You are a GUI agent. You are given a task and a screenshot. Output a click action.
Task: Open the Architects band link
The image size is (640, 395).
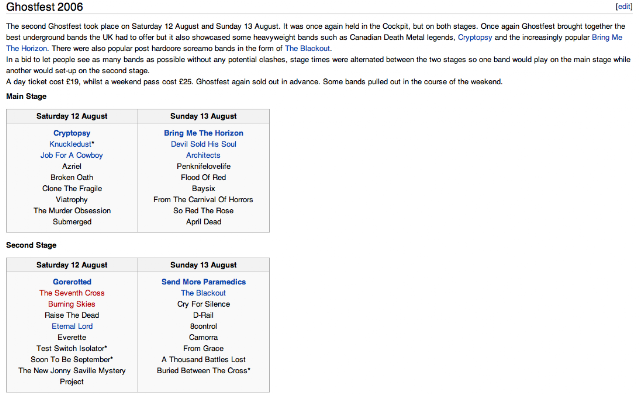click(203, 155)
